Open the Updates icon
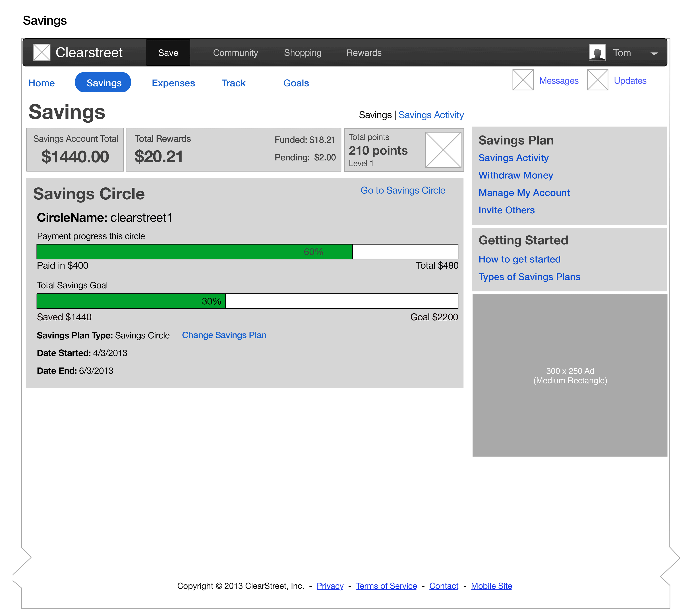The height and width of the screenshot is (616, 696). click(598, 80)
